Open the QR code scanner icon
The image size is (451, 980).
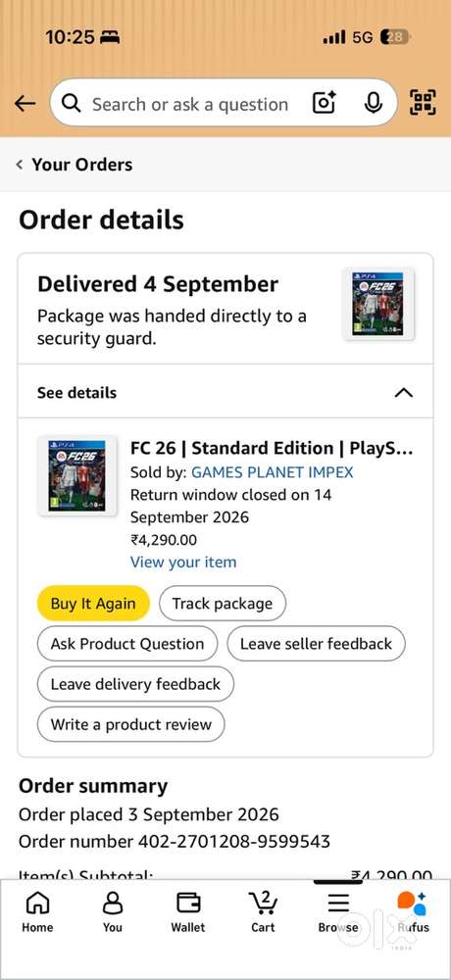tap(423, 103)
